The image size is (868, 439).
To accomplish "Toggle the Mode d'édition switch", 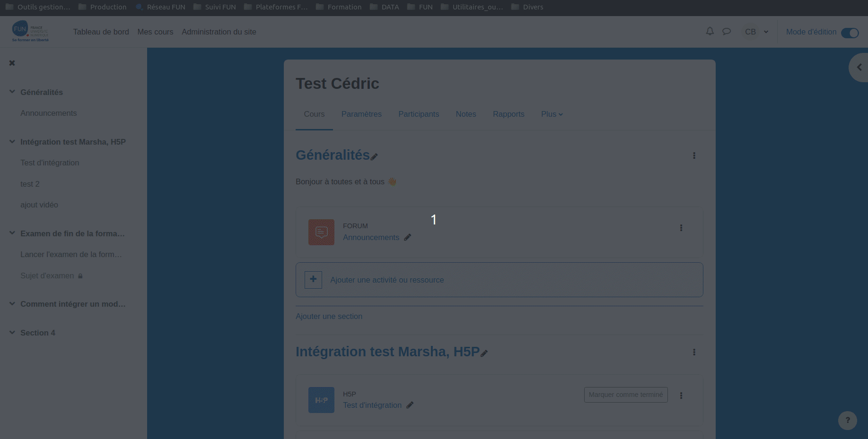I will pos(850,33).
